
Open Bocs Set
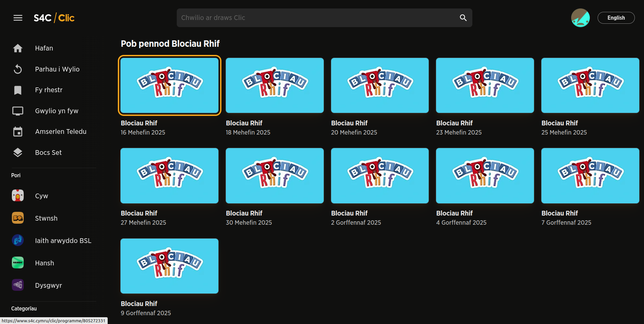point(48,153)
